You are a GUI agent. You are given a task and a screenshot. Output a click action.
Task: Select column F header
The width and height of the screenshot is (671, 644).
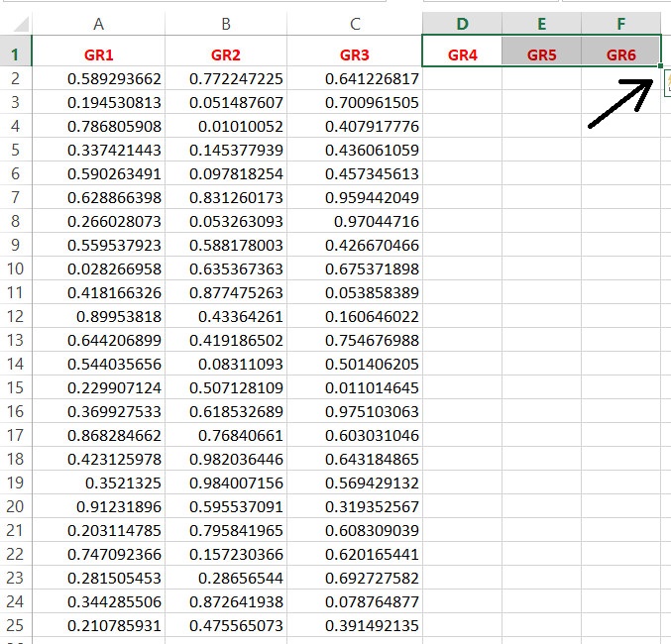[x=620, y=24]
